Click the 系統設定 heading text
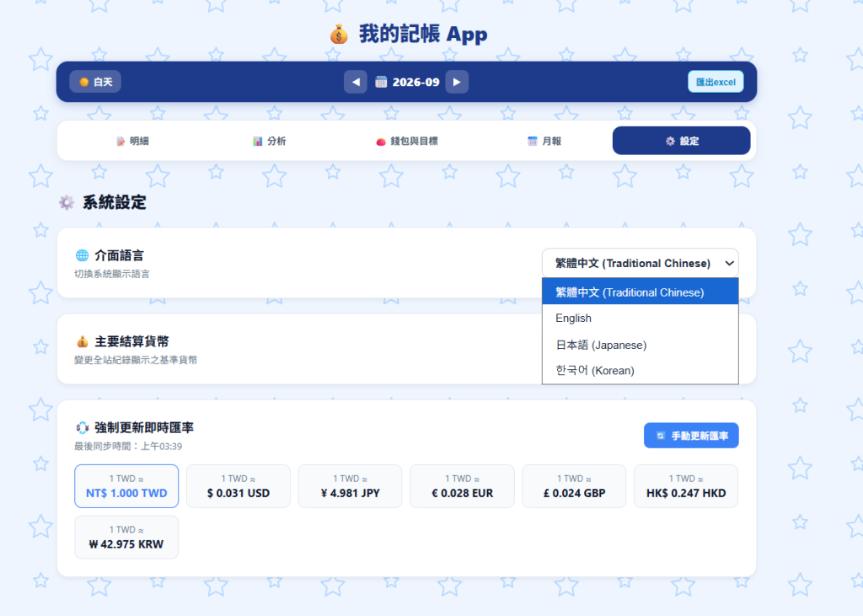This screenshot has width=863, height=616. tap(115, 202)
